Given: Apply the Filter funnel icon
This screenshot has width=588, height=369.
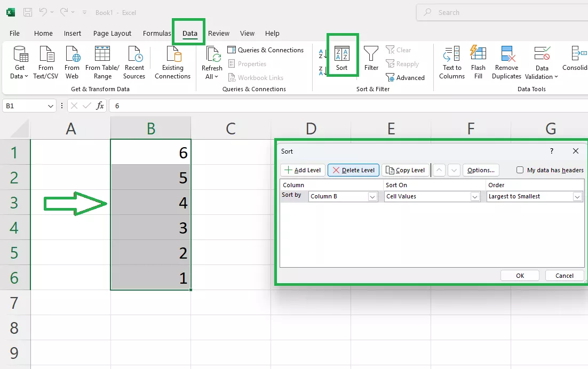Looking at the screenshot, I should [x=371, y=58].
